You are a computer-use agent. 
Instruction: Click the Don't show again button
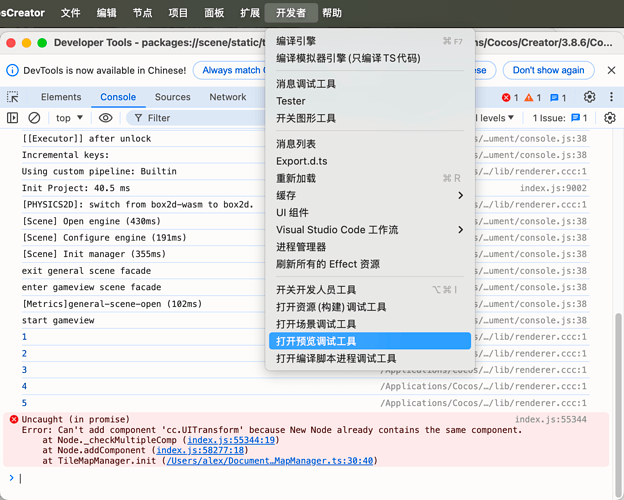coord(548,70)
